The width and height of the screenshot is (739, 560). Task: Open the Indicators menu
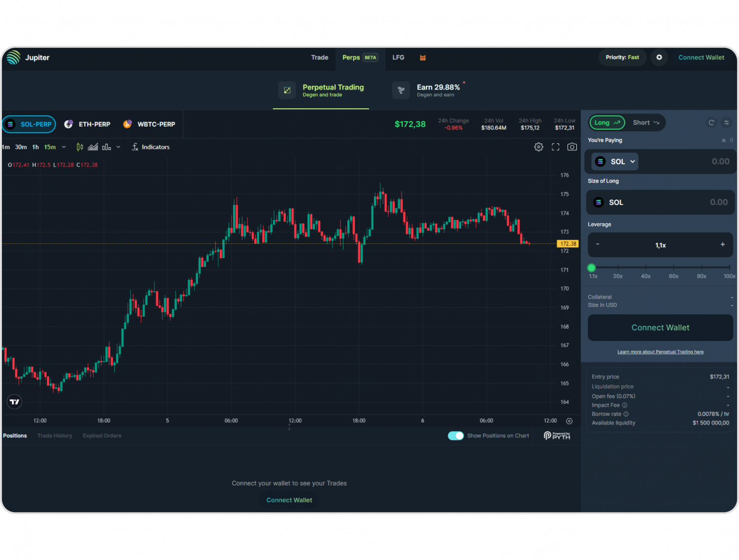pos(151,147)
